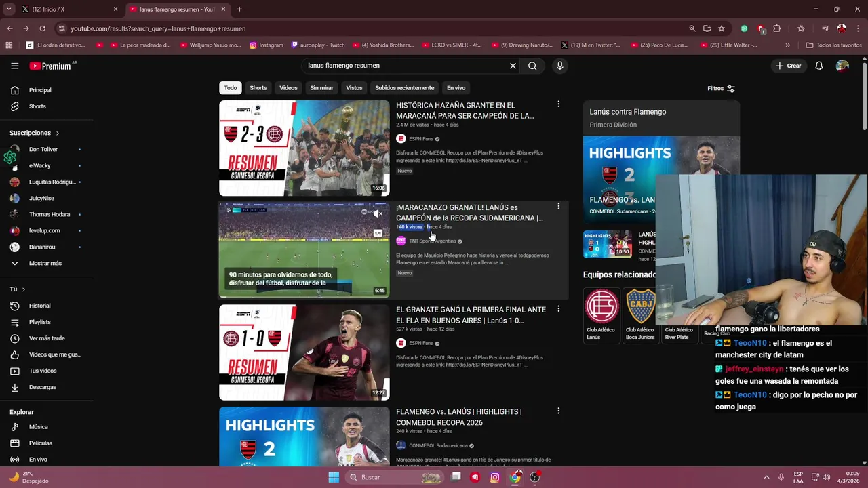The width and height of the screenshot is (868, 488).
Task: Open JuicyNise subscription channel
Action: pos(46,198)
